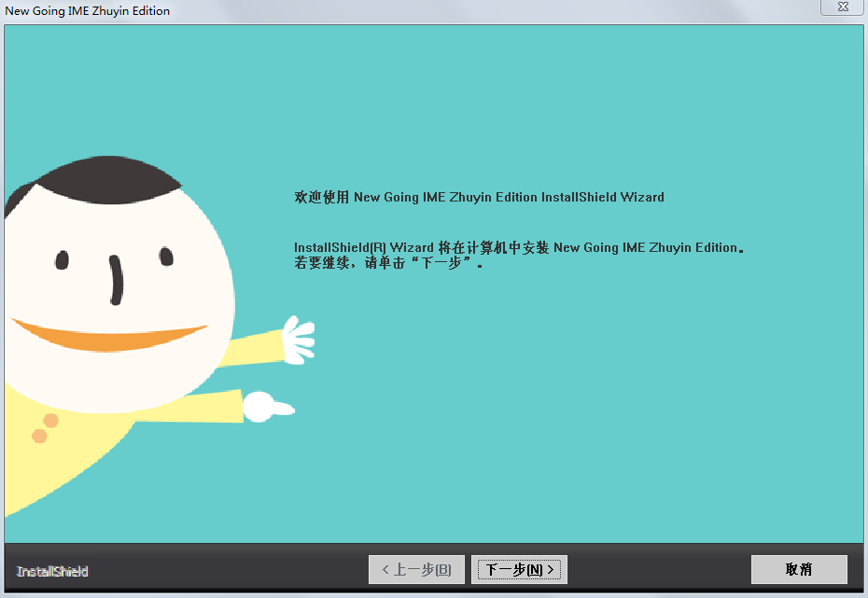
Task: Close the installer window
Action: [843, 7]
